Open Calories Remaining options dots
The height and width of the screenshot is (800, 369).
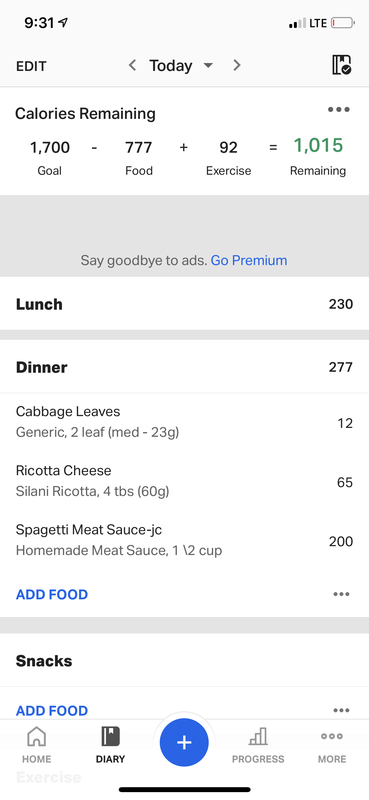339,110
